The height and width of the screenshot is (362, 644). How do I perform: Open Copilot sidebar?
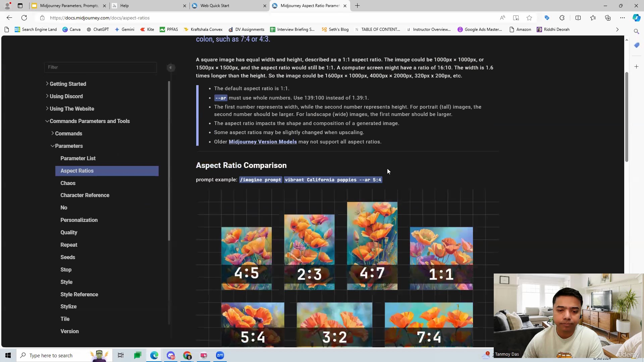click(636, 18)
